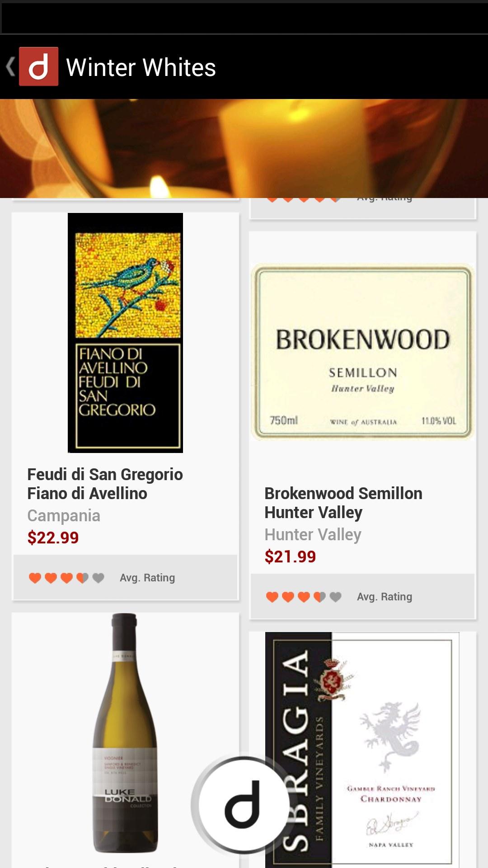
Task: Open the Luke Donald bottle image
Action: [125, 732]
